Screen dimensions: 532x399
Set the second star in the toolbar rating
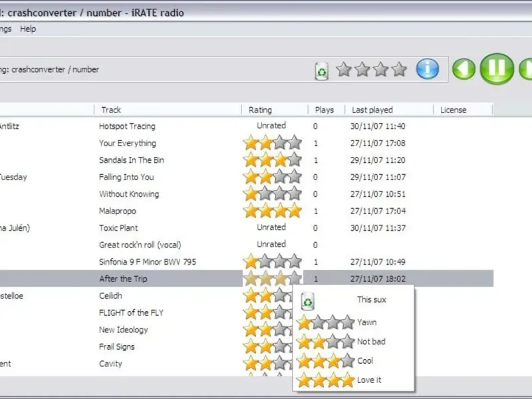(362, 69)
